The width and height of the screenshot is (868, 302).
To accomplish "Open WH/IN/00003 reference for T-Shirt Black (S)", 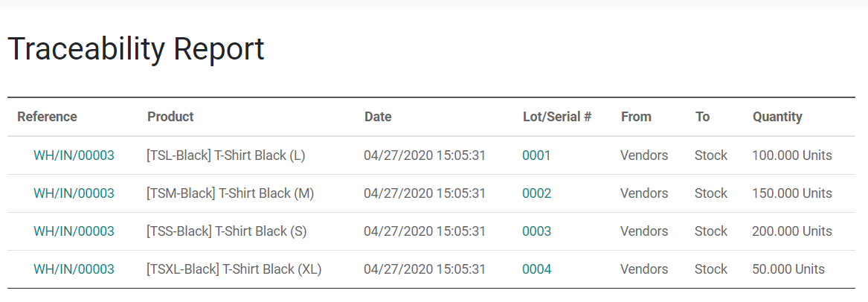I will 74,231.
